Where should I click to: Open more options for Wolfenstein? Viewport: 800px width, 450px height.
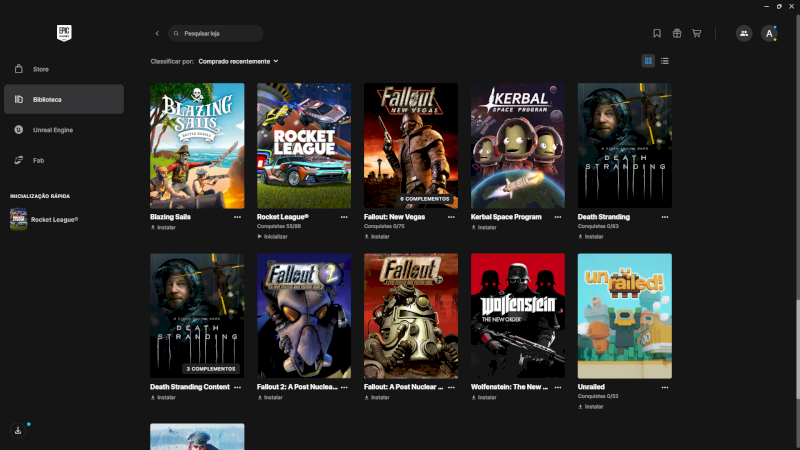[x=558, y=387]
